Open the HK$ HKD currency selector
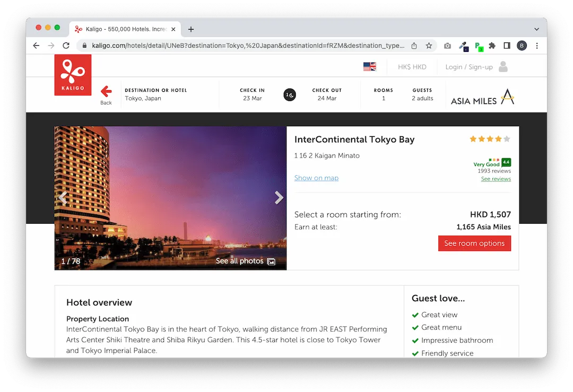Image resolution: width=573 pixels, height=392 pixels. (x=412, y=67)
